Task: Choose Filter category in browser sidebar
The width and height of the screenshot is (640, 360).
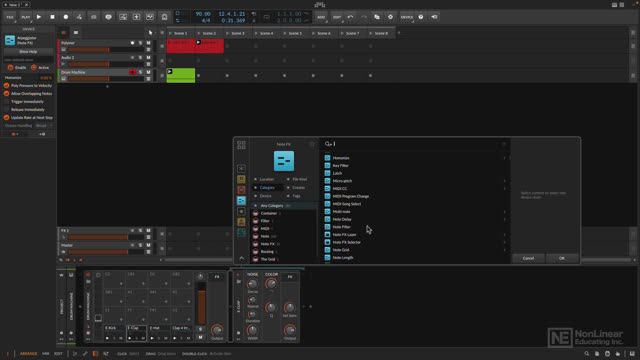Action: [x=265, y=221]
